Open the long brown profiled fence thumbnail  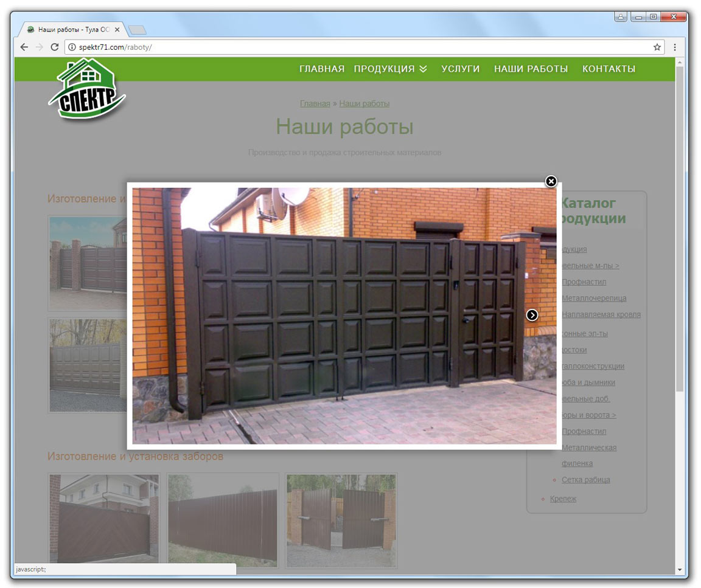coord(223,520)
